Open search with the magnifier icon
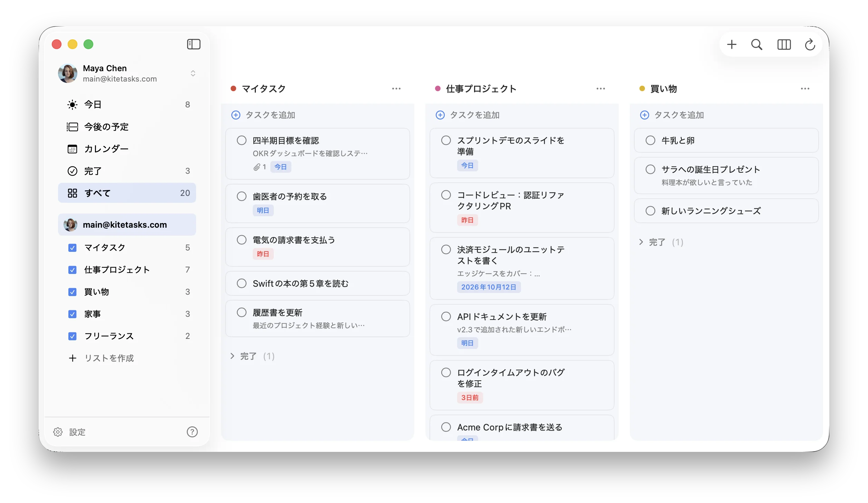 tap(756, 44)
